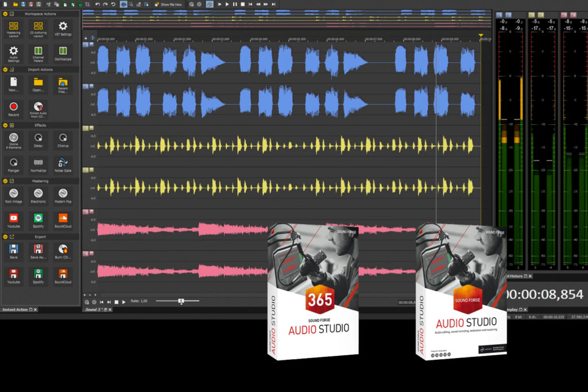Image resolution: width=588 pixels, height=392 pixels.
Task: Export to SoundCloud from Export section
Action: (63, 276)
